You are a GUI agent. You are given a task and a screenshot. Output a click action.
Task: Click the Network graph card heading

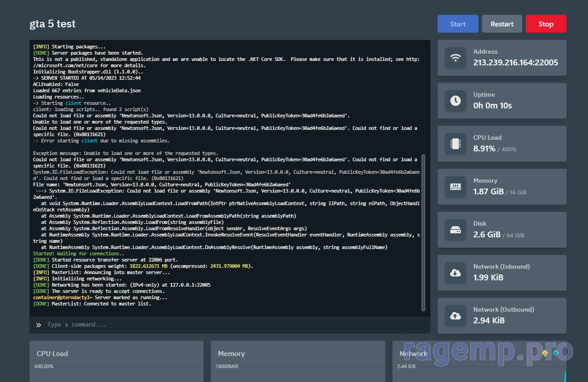pos(413,353)
